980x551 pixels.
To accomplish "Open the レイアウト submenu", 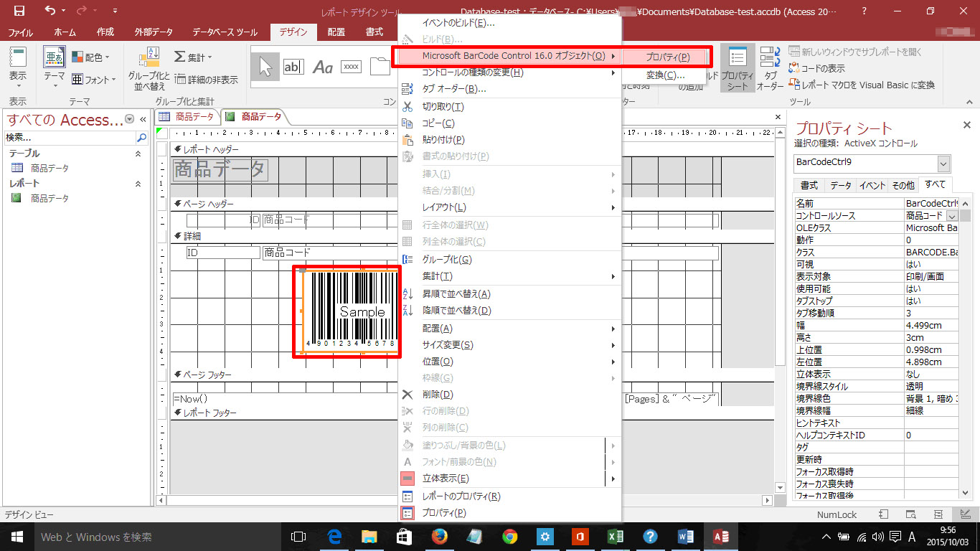I will coord(509,207).
